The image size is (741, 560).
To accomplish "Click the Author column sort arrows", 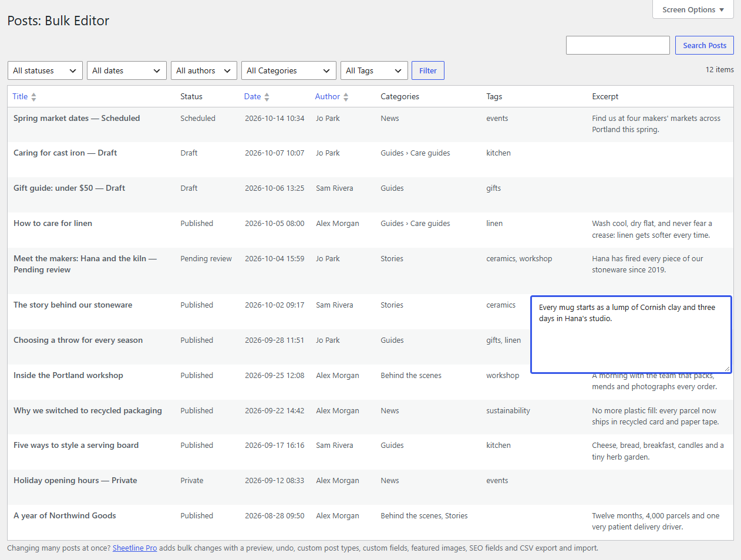I will 346,97.
